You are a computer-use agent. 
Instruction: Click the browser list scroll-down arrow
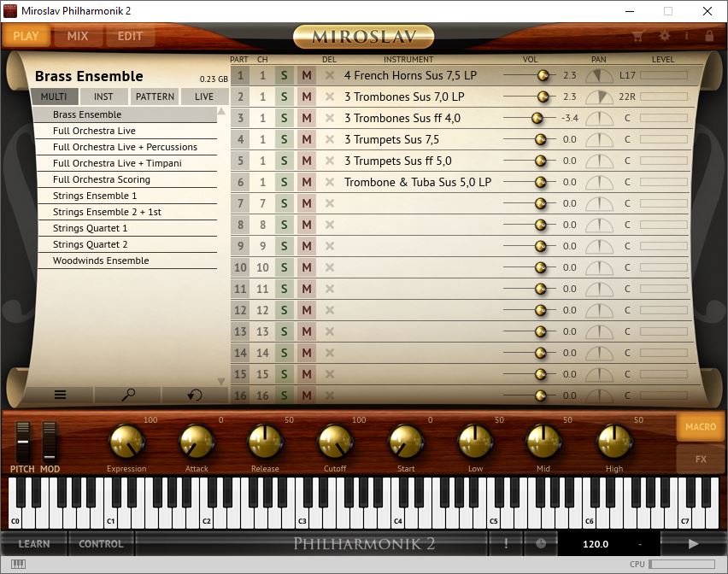click(221, 381)
